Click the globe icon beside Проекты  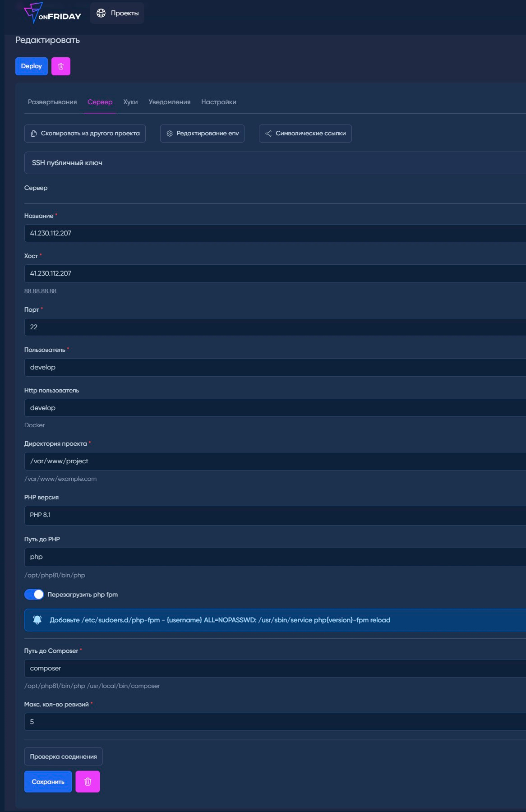(101, 13)
